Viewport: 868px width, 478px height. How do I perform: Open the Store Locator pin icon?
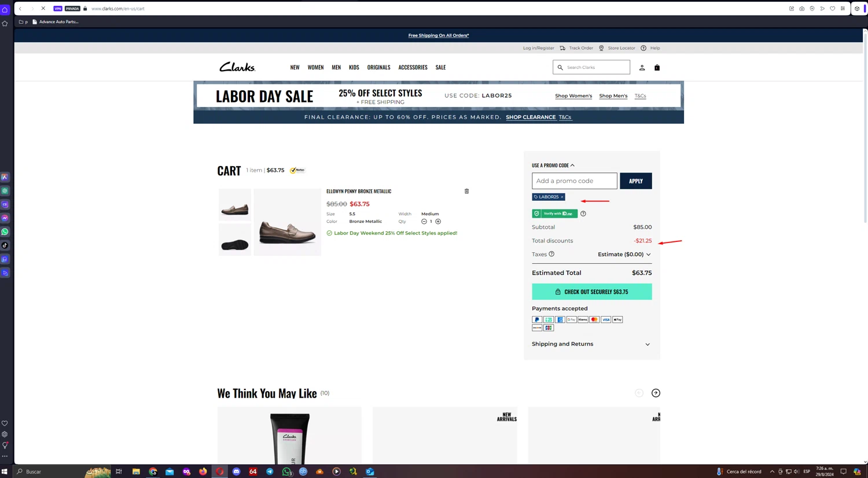pyautogui.click(x=601, y=48)
